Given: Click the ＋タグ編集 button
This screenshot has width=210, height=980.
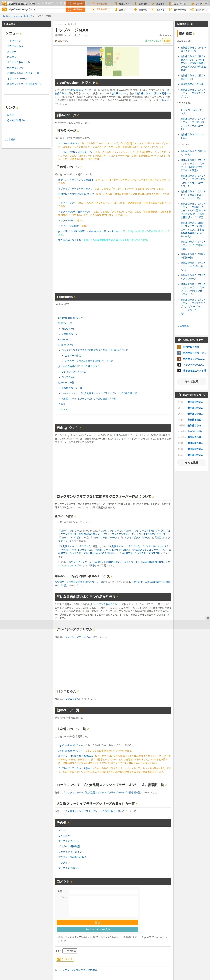Looking at the screenshot, I should (70, 951).
